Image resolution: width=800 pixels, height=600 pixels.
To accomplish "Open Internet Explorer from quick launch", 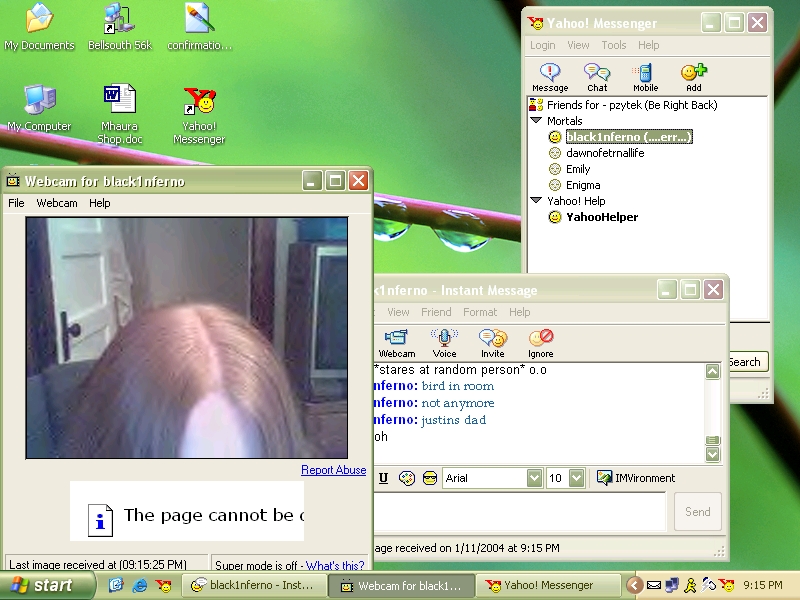I will 139,585.
